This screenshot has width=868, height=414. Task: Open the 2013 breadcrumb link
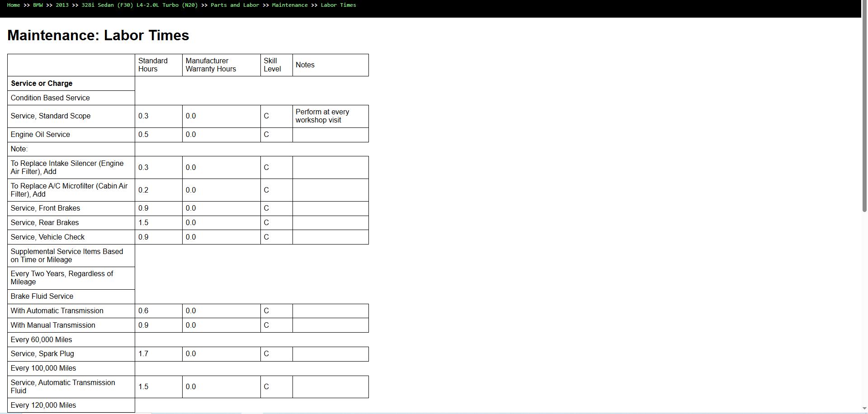pos(62,5)
